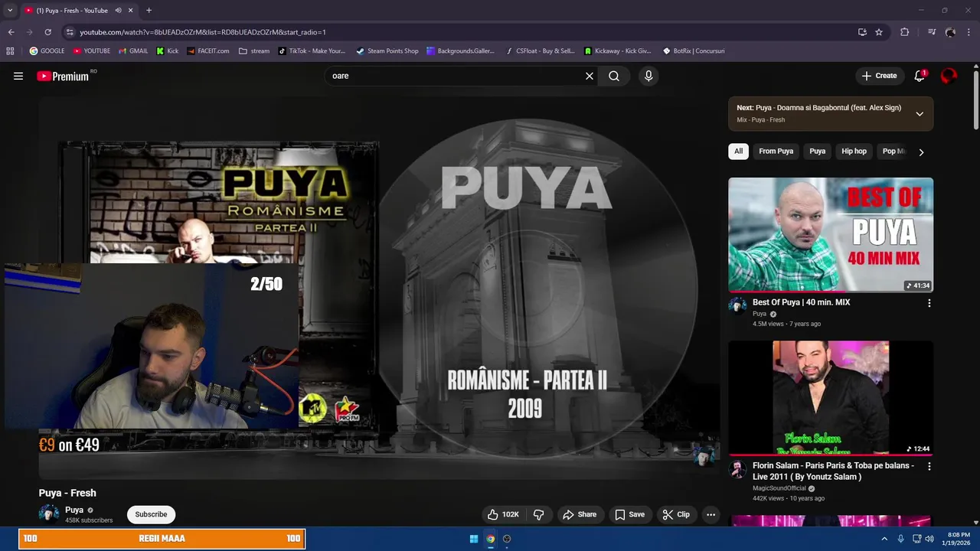Open Puya channel avatar under the video
Viewport: 980px width, 551px height.
tap(49, 514)
